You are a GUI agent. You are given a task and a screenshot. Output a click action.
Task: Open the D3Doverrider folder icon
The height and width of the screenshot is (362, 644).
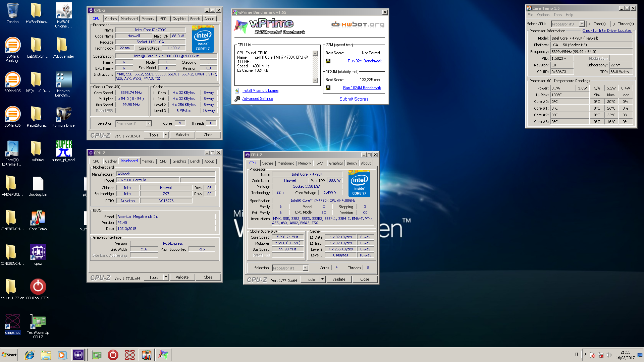[63, 48]
